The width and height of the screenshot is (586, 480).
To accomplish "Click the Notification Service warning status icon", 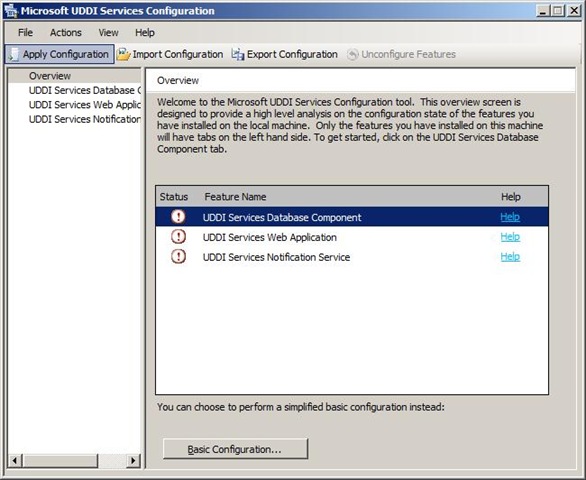I will pos(178,256).
